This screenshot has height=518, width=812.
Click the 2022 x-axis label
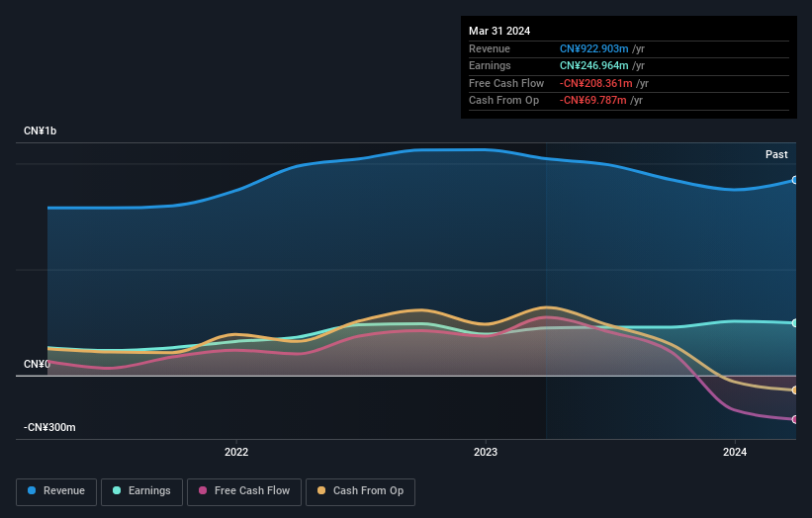236,452
